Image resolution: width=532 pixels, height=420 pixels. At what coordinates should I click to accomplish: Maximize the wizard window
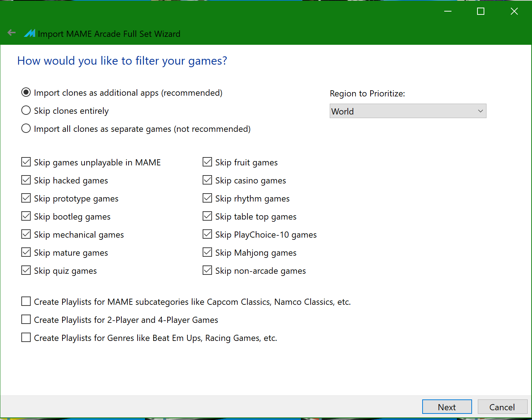(x=481, y=12)
